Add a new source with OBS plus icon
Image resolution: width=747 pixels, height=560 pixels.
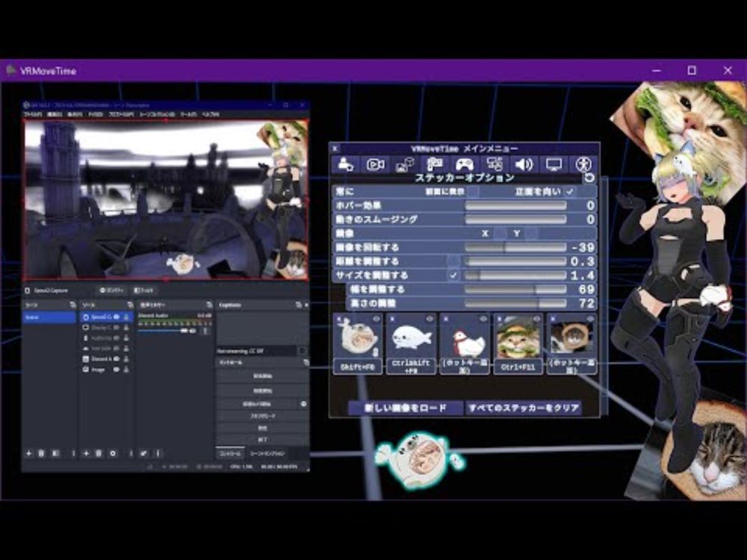(x=86, y=453)
